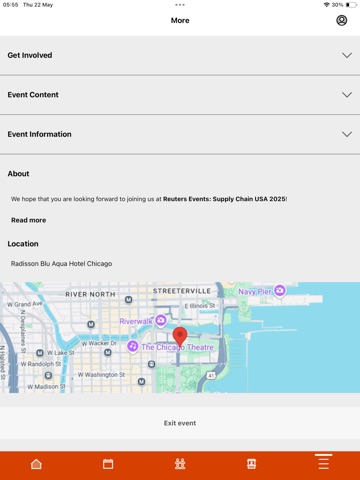The width and height of the screenshot is (360, 480).
Task: Tap the W Wacker Dr street label
Action: click(x=99, y=343)
